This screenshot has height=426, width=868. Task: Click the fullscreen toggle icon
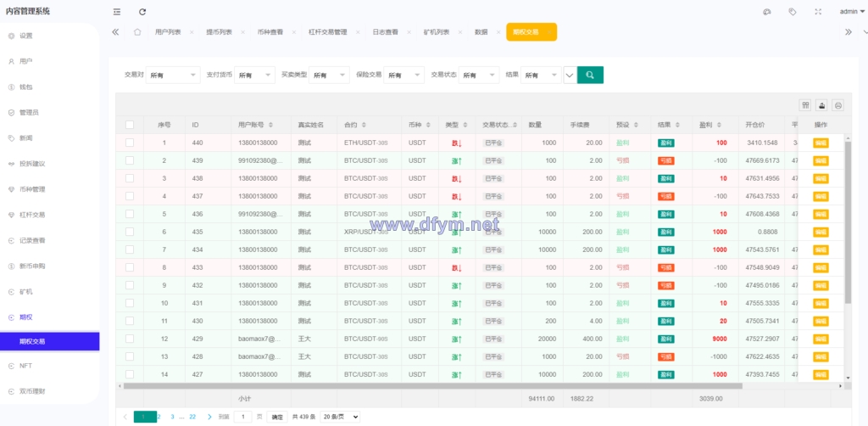click(x=818, y=12)
